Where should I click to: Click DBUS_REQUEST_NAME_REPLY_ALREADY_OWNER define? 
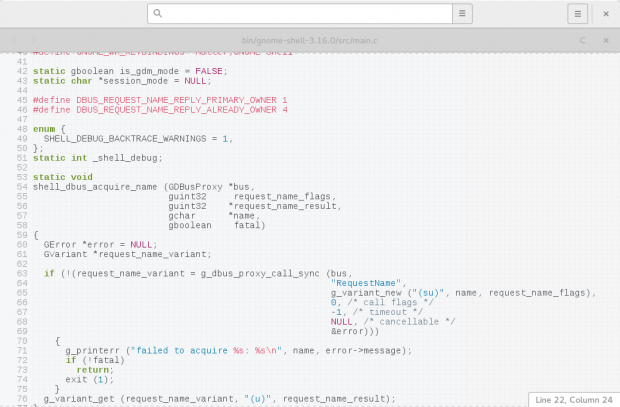tap(176, 110)
